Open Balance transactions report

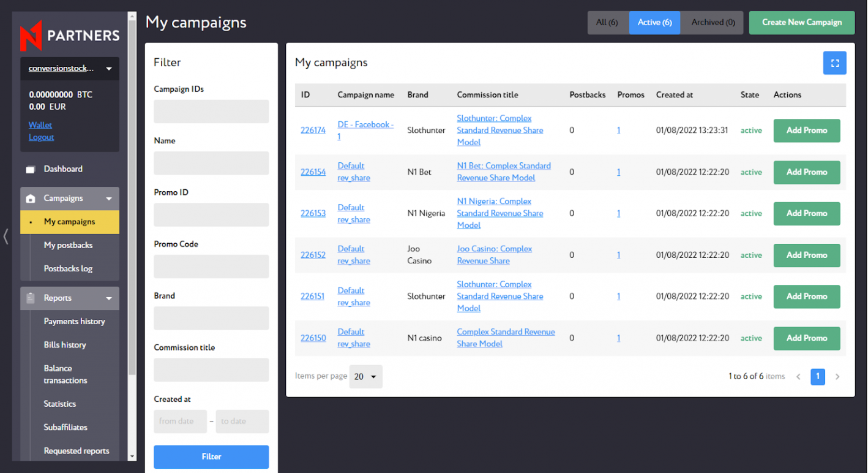coord(65,374)
